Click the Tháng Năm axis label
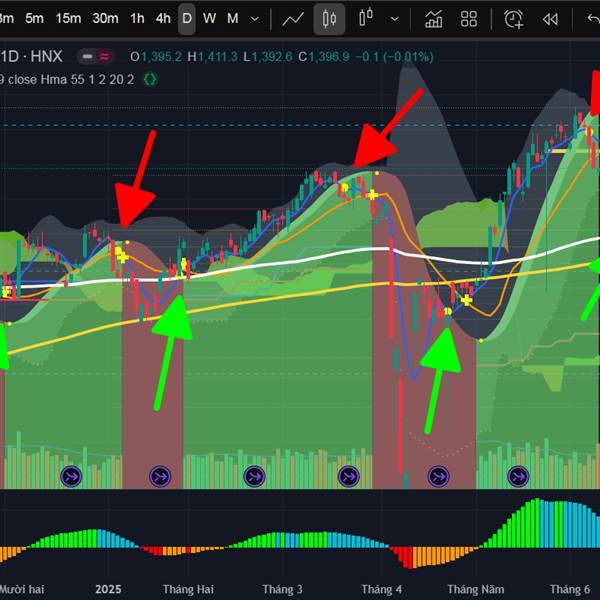The width and height of the screenshot is (600, 600). (x=476, y=589)
